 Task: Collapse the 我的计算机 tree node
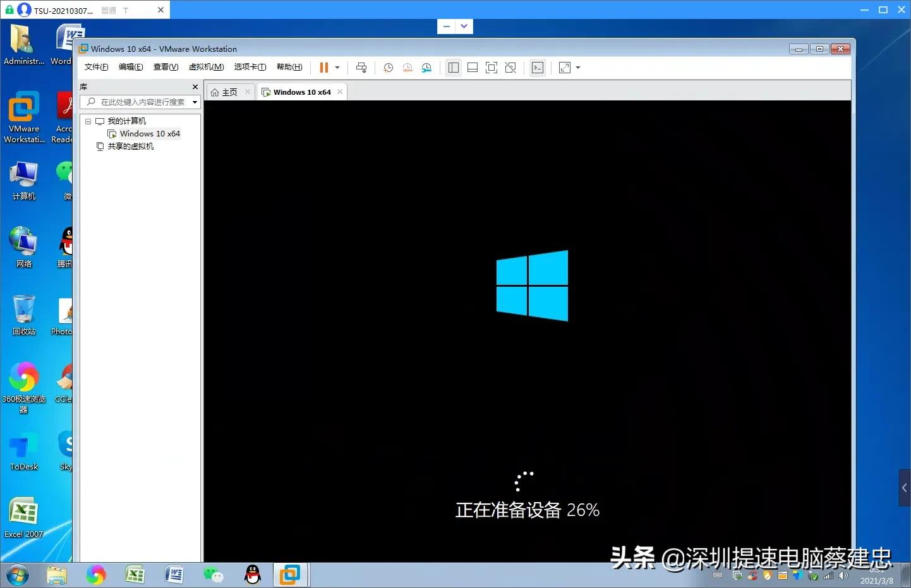(88, 121)
